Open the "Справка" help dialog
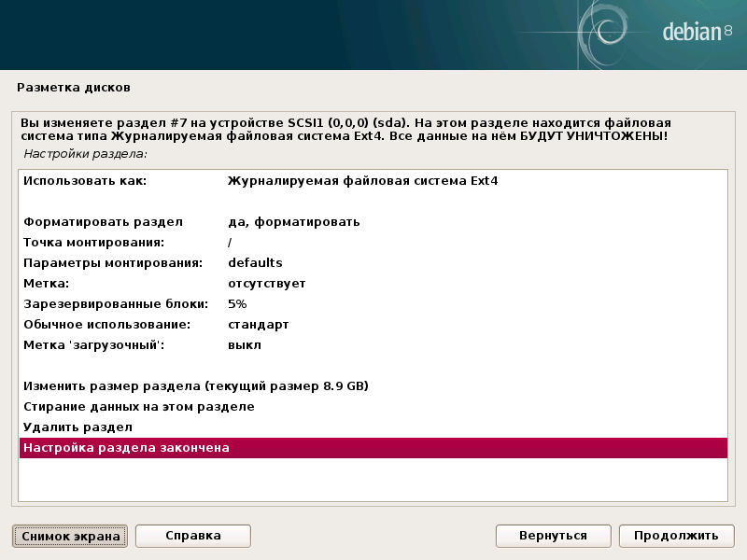 [x=192, y=536]
